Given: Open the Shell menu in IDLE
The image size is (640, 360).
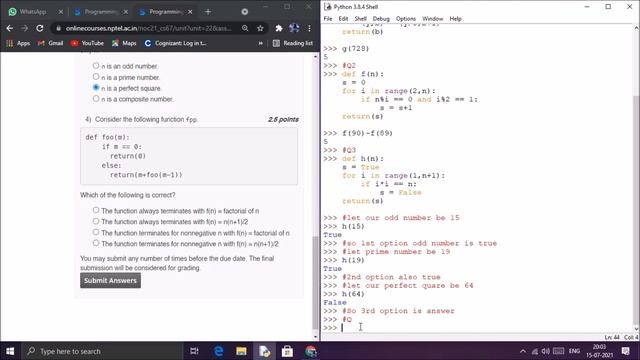Looking at the screenshot, I should point(360,19).
